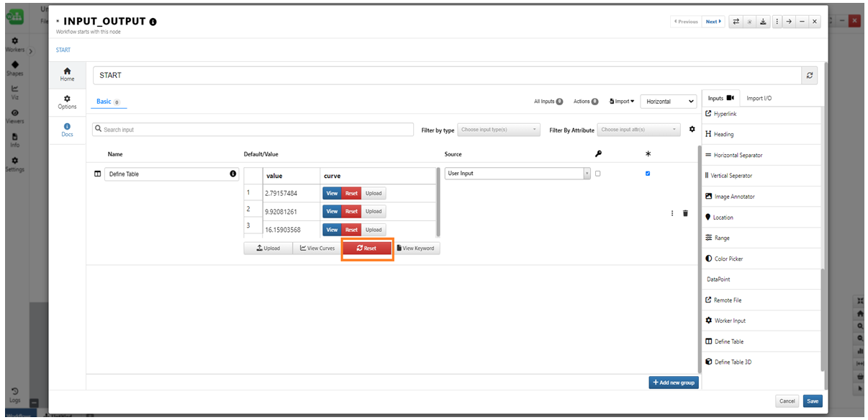Viewport: 868px width, 420px height.
Task: Click the Search input field
Action: [x=253, y=130]
